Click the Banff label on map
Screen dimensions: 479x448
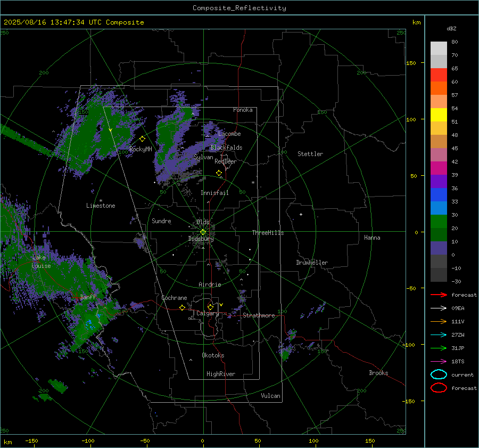(88, 297)
